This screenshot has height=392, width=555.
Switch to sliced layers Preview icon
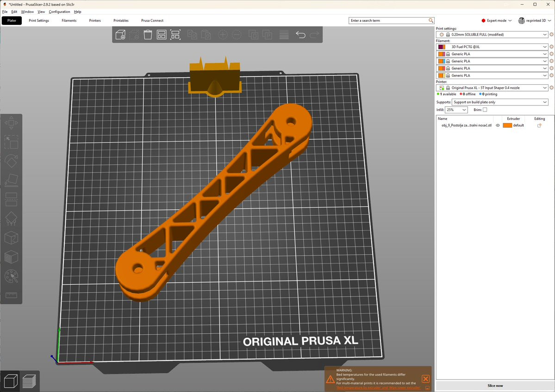pos(29,381)
